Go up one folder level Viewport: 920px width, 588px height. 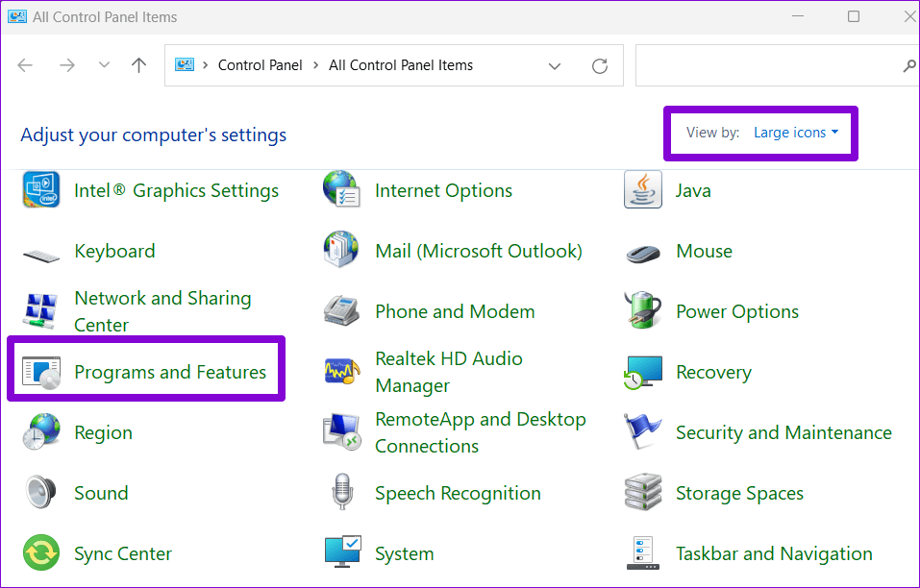click(139, 65)
